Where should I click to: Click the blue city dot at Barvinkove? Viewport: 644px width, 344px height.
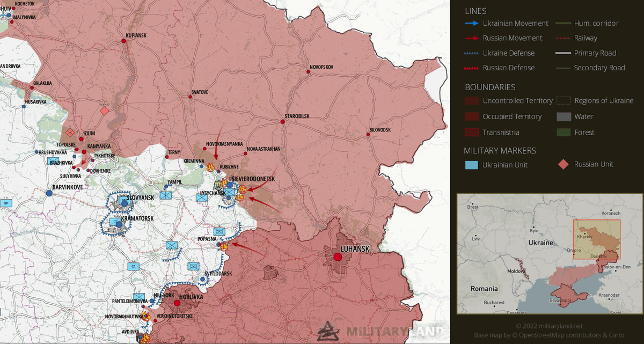pyautogui.click(x=49, y=194)
